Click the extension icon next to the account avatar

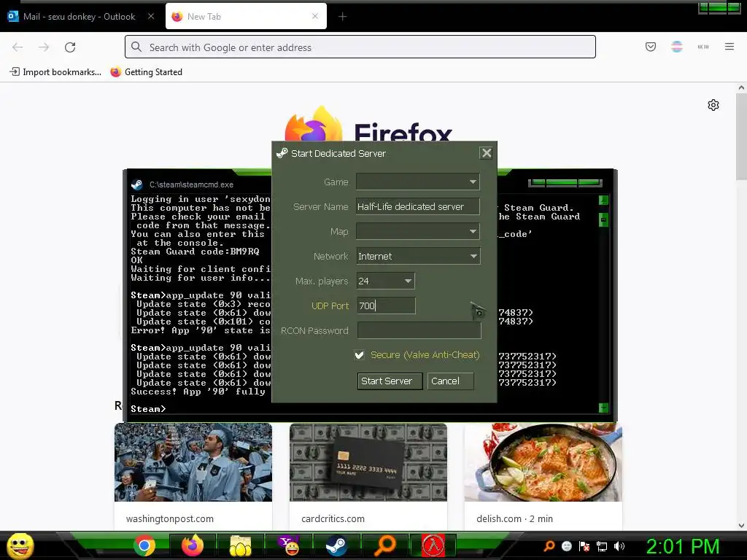point(703,47)
